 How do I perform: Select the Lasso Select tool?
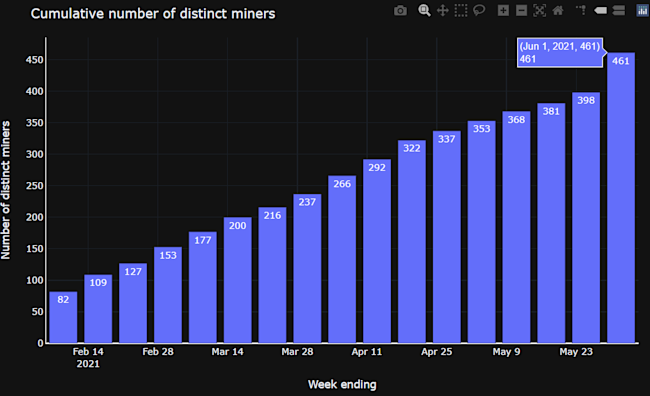pos(479,10)
